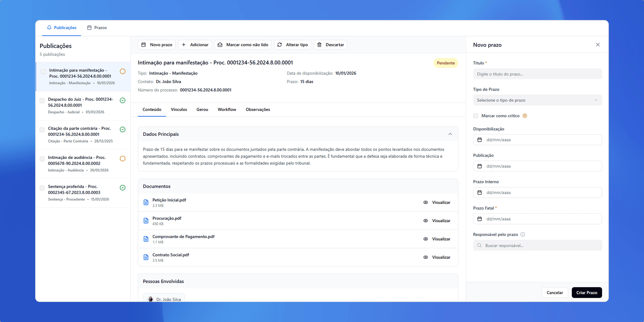Open Despacho do Juiz publication entry
Viewport: 644px width, 322px height.
click(x=83, y=106)
